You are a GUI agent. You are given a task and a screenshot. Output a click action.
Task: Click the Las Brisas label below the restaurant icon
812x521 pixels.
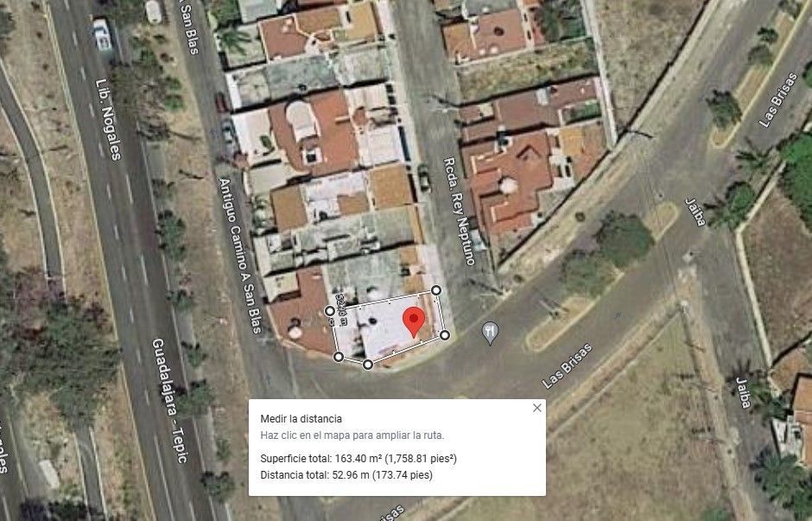(x=567, y=365)
